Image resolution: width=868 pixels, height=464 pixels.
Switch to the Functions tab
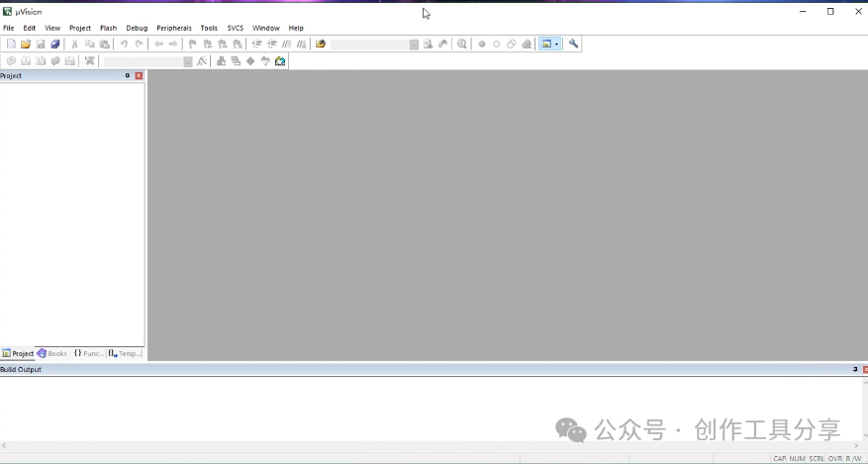pos(88,353)
